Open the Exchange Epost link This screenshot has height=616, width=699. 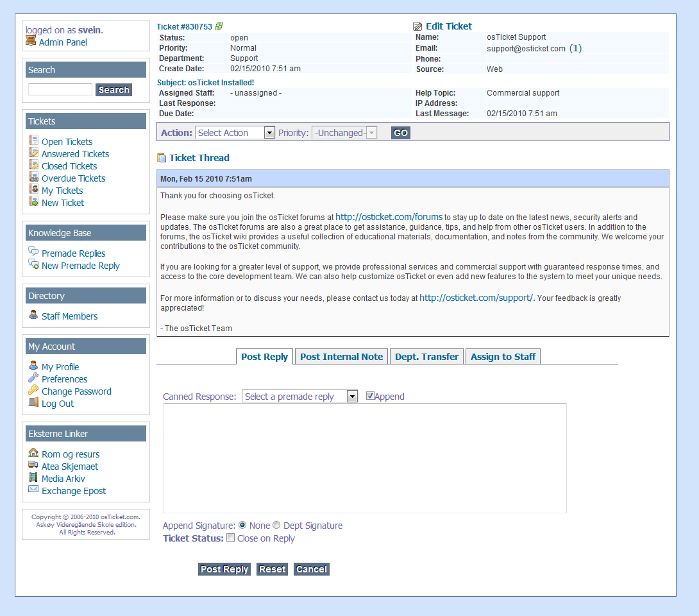74,491
